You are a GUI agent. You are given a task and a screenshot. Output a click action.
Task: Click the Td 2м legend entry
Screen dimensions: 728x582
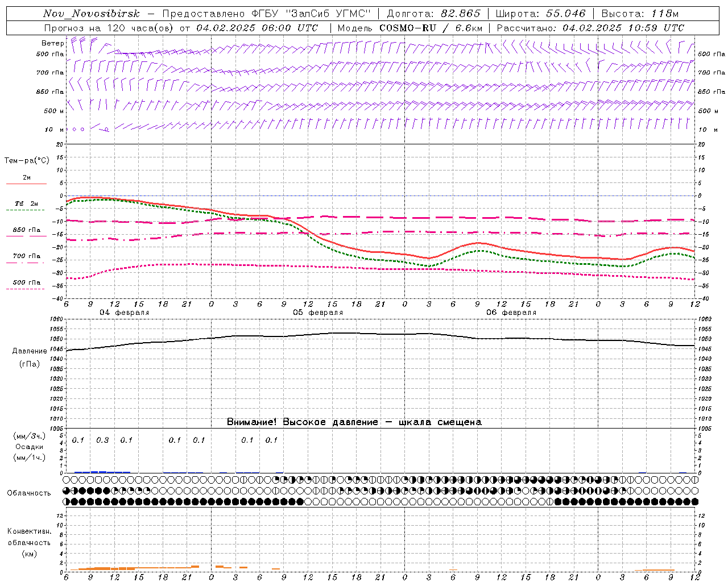[x=26, y=203]
